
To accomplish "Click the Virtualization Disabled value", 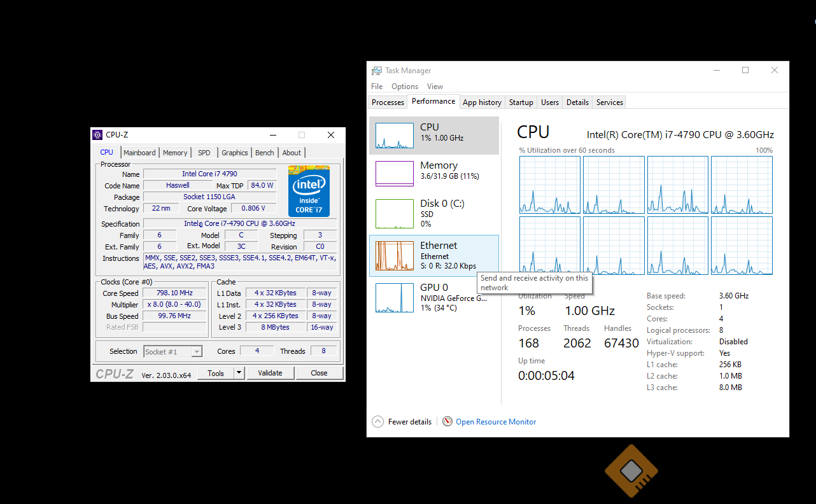I will coord(733,342).
